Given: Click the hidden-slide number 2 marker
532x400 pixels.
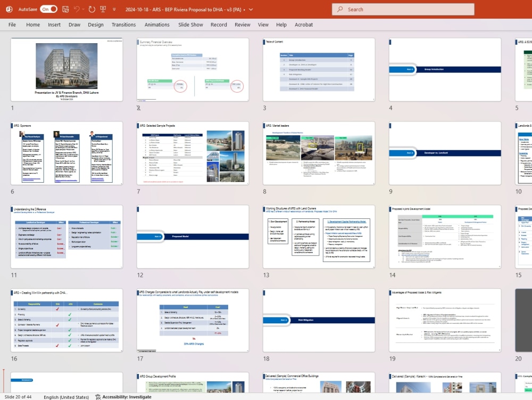Looking at the screenshot, I should (x=138, y=108).
